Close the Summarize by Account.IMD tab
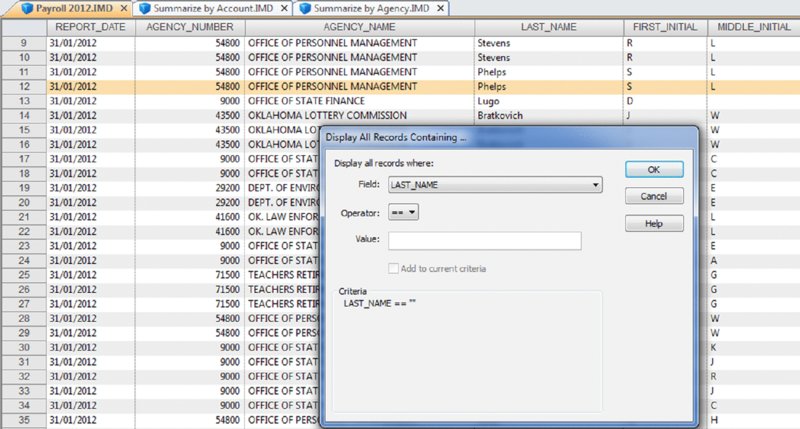This screenshot has height=429, width=800. click(x=285, y=9)
